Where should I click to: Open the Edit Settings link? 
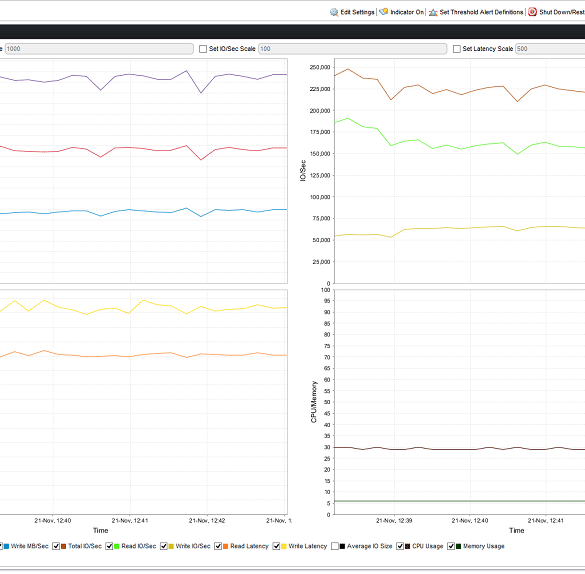[x=357, y=12]
